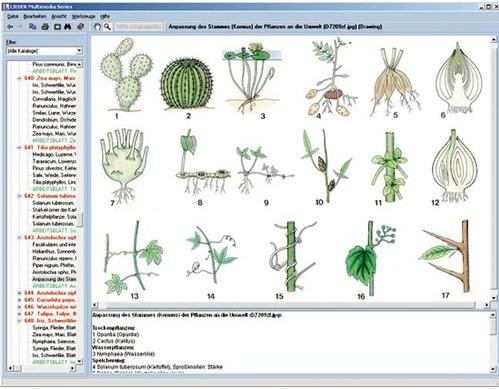Screen dimensions: 499x389
Task: Select row 'Tilia platyphyllos, Linc'
Action: tap(54, 182)
